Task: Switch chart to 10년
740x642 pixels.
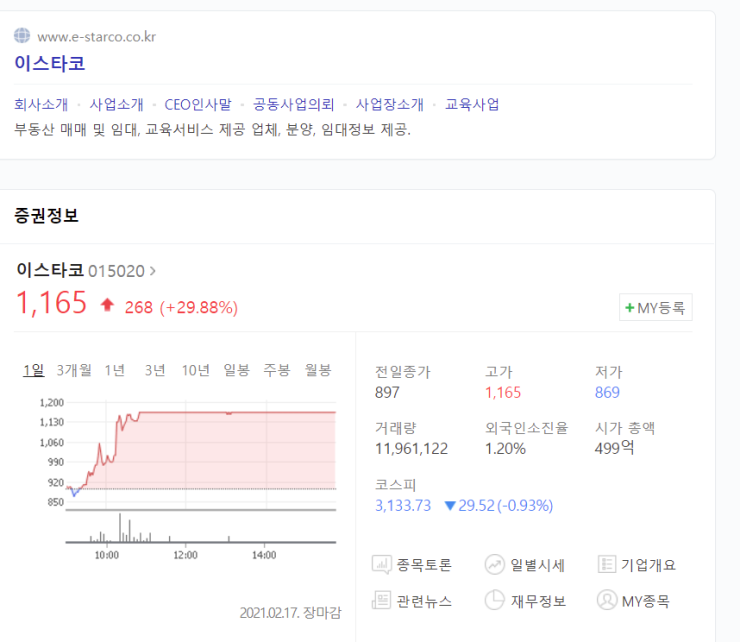Action: (x=196, y=370)
